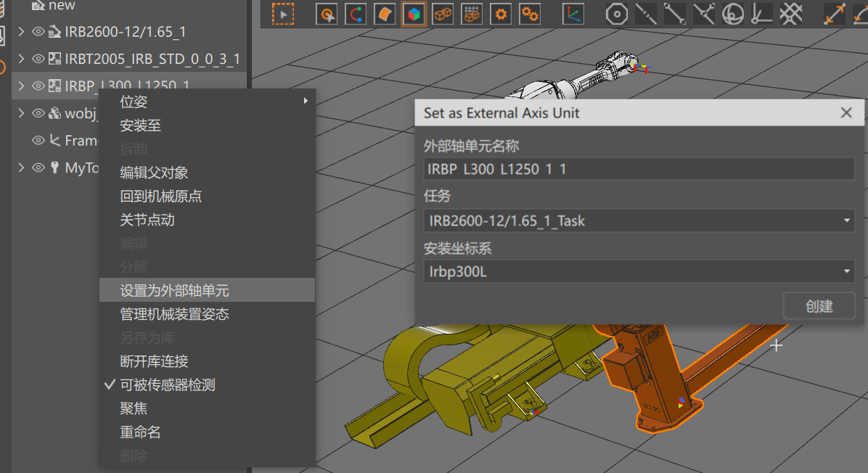Enable the snap center icon
Image resolution: width=868 pixels, height=473 pixels.
pyautogui.click(x=645, y=14)
